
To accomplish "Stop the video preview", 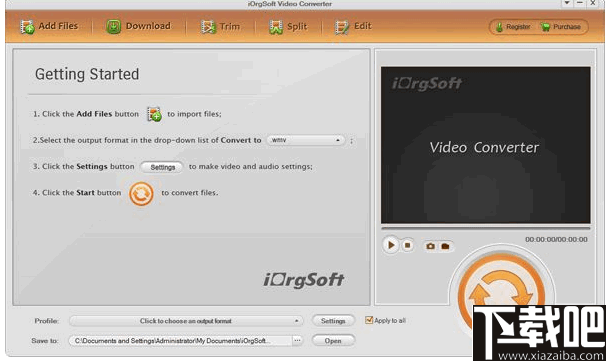I will (408, 245).
